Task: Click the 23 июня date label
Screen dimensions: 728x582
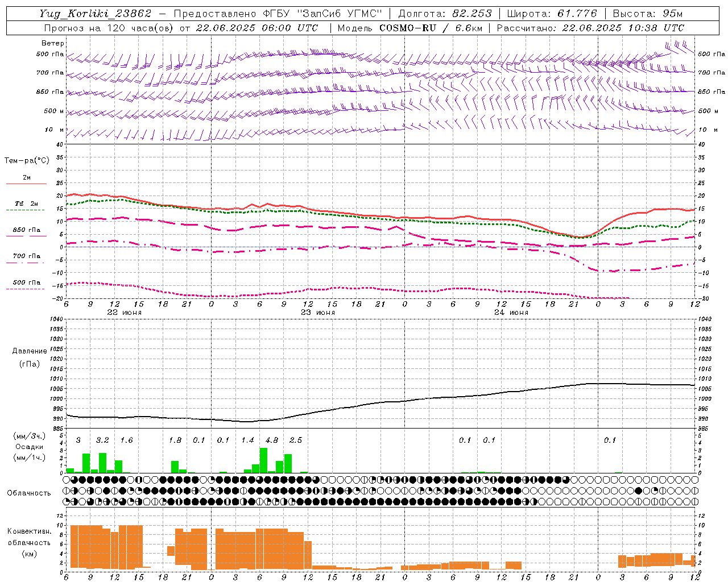Action: [318, 313]
